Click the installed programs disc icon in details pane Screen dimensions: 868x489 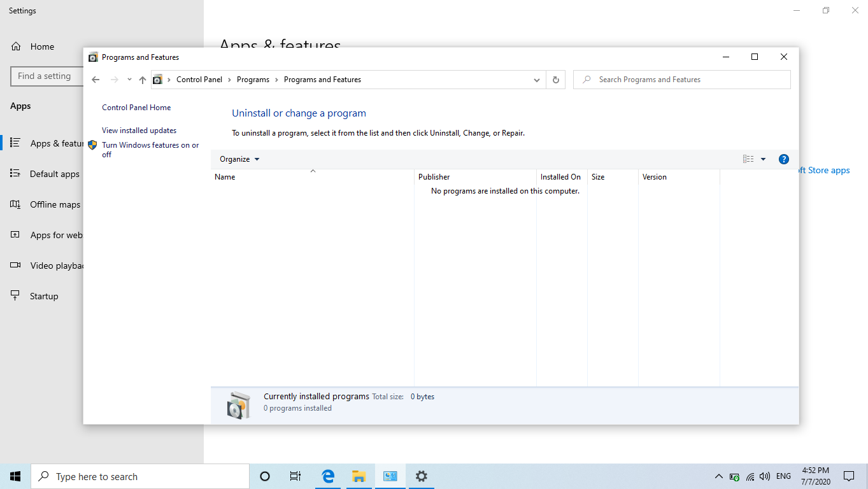239,405
